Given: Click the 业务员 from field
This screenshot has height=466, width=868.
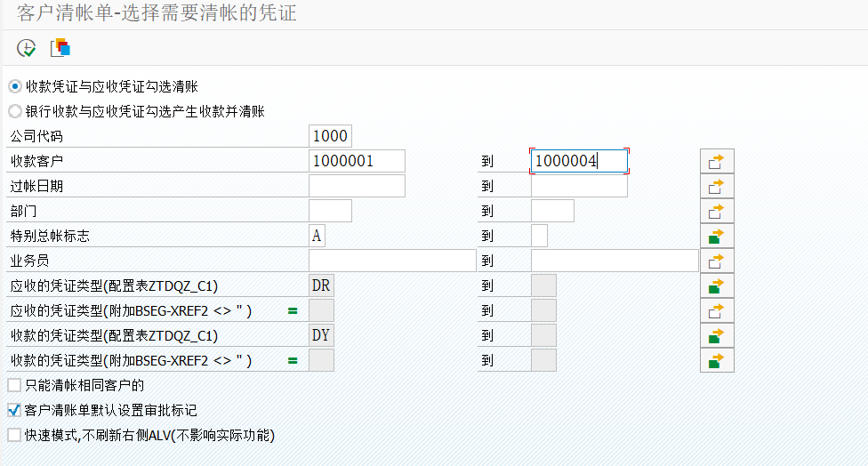Looking at the screenshot, I should tap(392, 261).
